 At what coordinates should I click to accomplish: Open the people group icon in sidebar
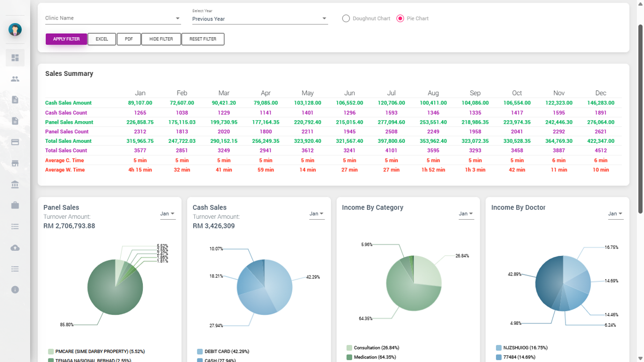pos(15,79)
